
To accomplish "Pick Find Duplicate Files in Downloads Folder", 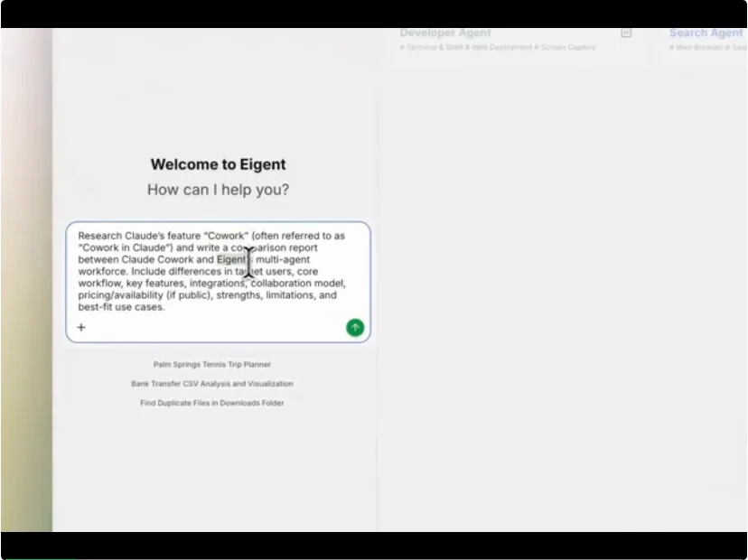I will point(212,403).
